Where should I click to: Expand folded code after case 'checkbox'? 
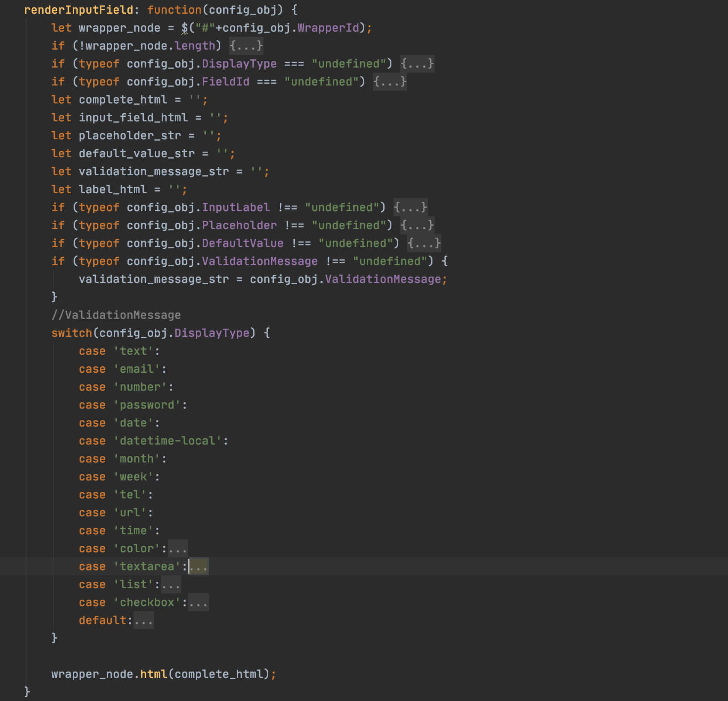pyautogui.click(x=198, y=602)
